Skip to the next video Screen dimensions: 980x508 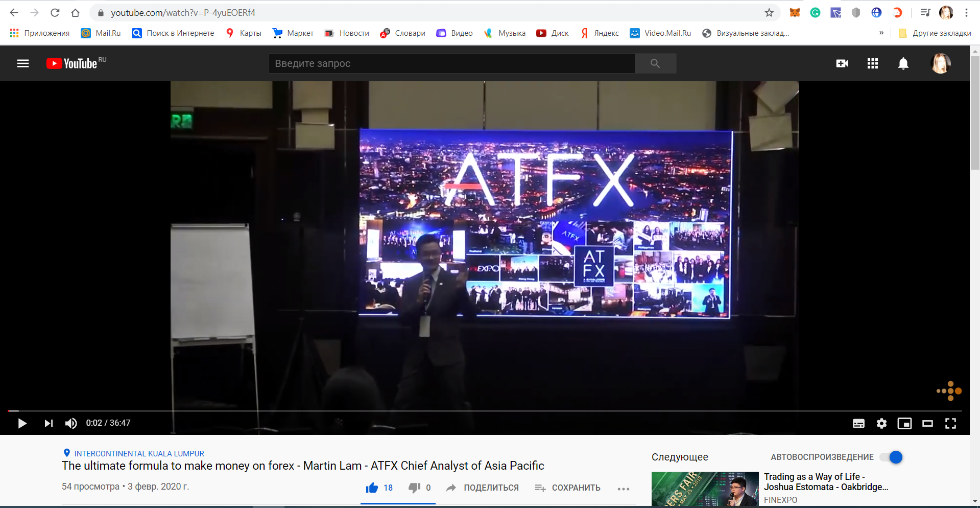49,423
